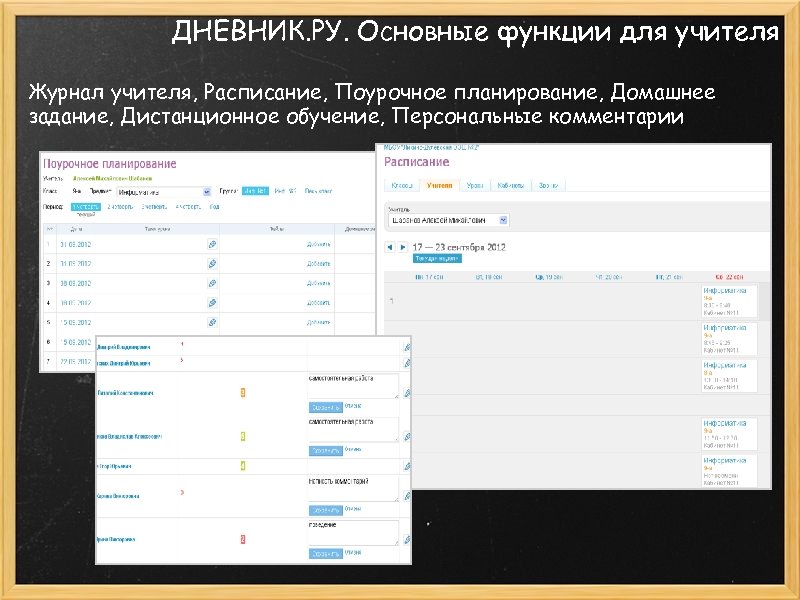Image resolution: width=800 pixels, height=600 pixels.
Task: Open the Предмет Информатика dropdown
Action: point(164,192)
